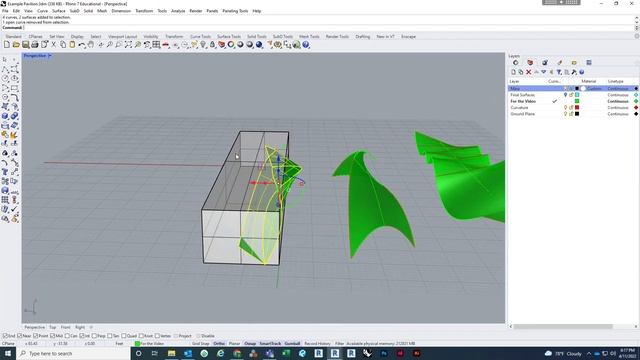Click the Windows Start button
Image resolution: width=640 pixels, height=360 pixels.
click(8, 353)
